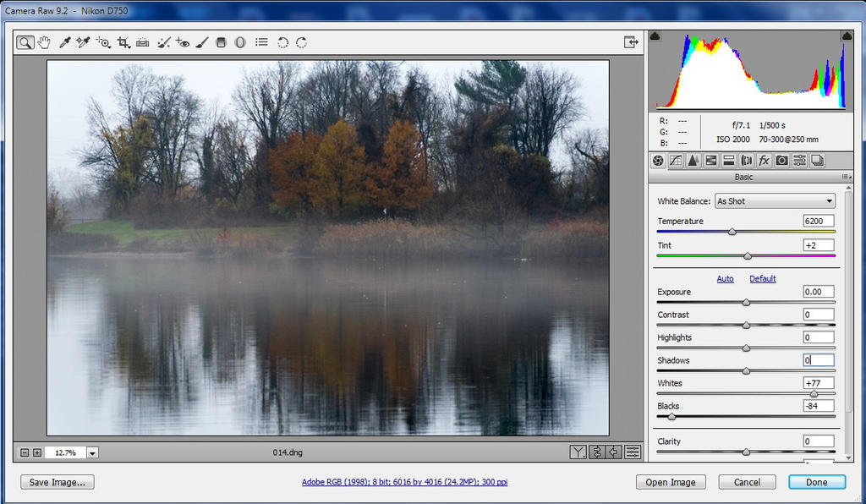The image size is (866, 504).
Task: Toggle the shadow clipping warning in histogram
Action: pos(655,36)
